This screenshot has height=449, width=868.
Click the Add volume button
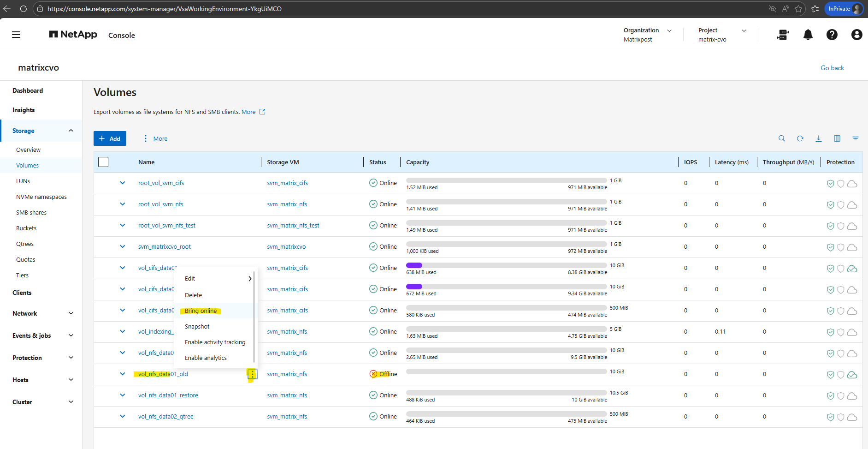tap(110, 138)
